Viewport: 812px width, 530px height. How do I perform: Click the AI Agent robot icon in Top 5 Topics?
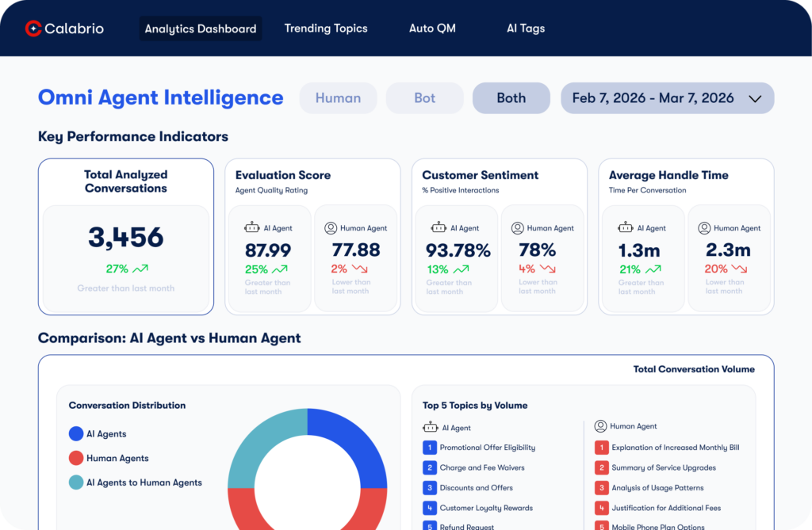[431, 427]
